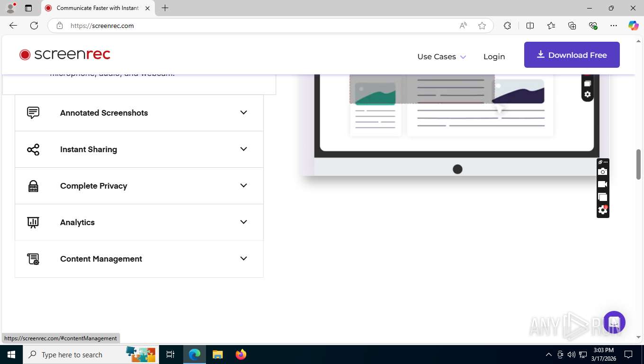Select the Communicate Faster browser tab
The height and width of the screenshot is (364, 644).
(98, 8)
